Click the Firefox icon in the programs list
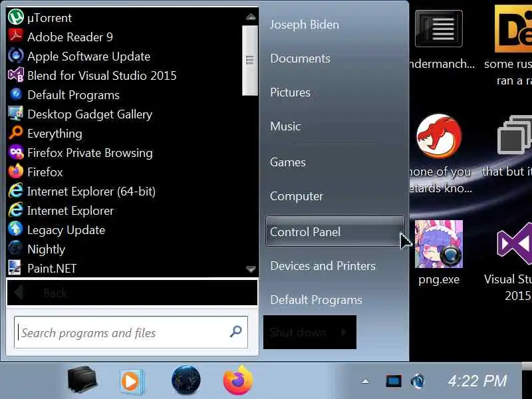Screen dimensions: 532x399 [x=15, y=172]
